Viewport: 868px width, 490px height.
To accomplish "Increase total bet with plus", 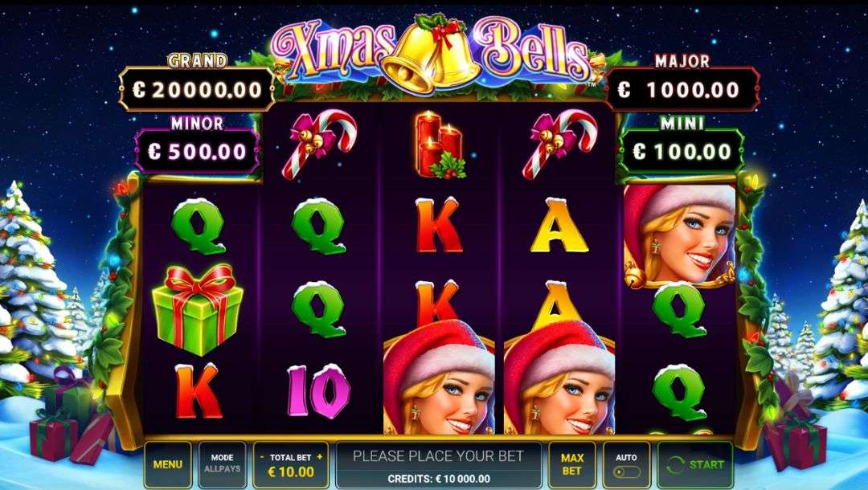I will [319, 457].
